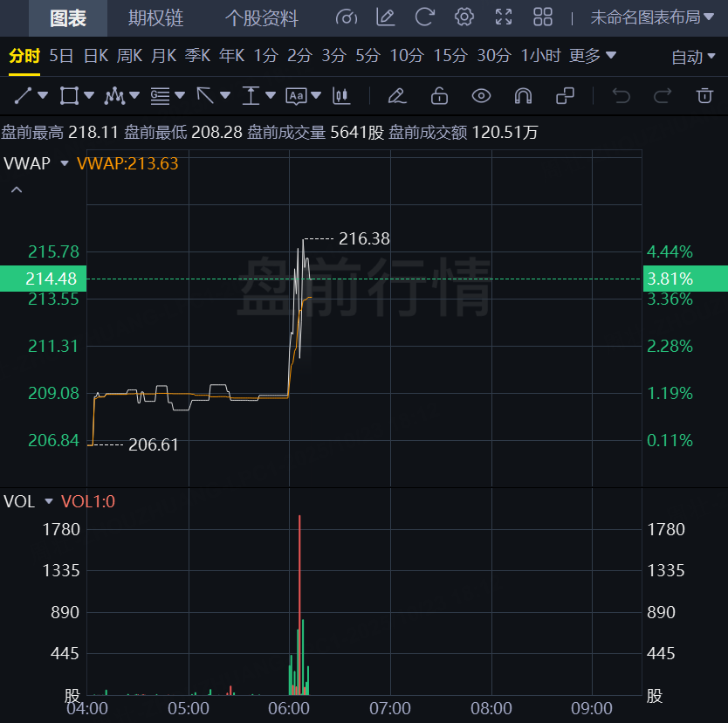The image size is (728, 723).
Task: Redo the drawing action
Action: pos(663,96)
